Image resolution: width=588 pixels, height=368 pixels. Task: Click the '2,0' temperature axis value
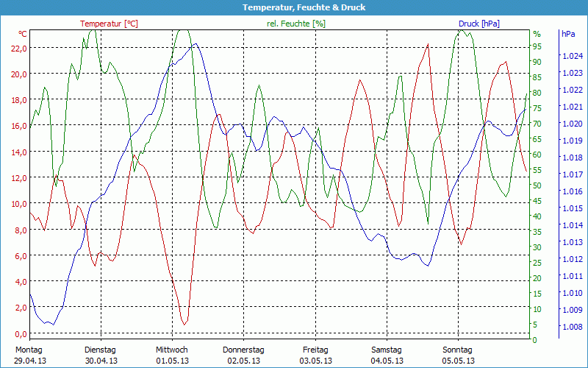pyautogui.click(x=21, y=308)
